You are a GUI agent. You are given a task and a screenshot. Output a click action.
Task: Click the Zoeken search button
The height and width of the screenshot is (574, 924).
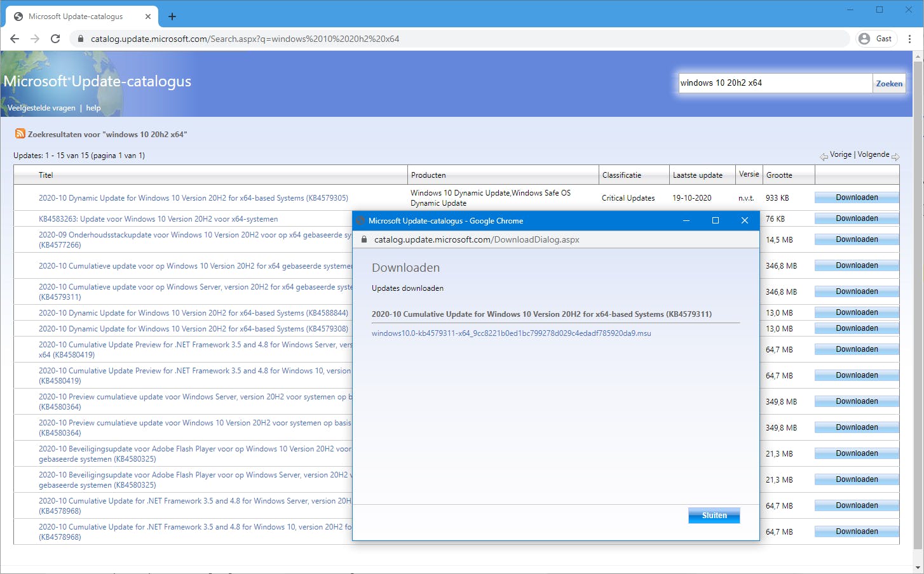[x=889, y=83]
